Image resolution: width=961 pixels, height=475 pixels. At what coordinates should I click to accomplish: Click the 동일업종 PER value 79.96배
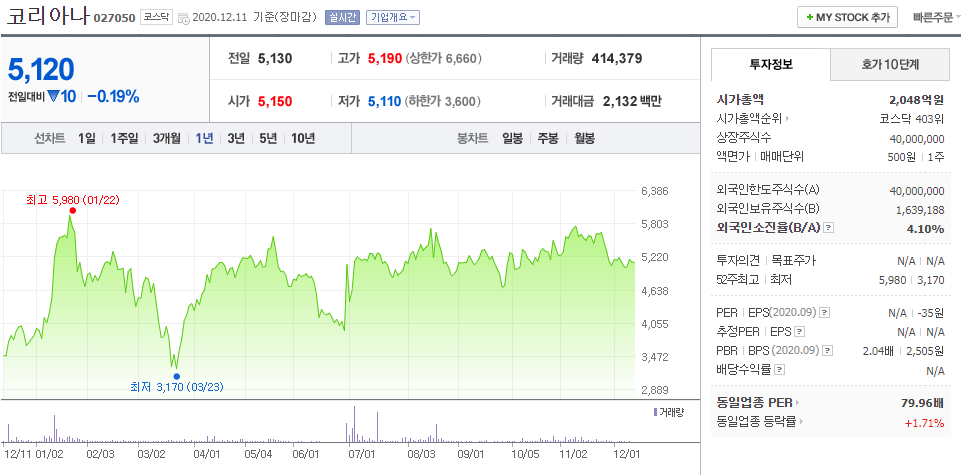[x=922, y=403]
